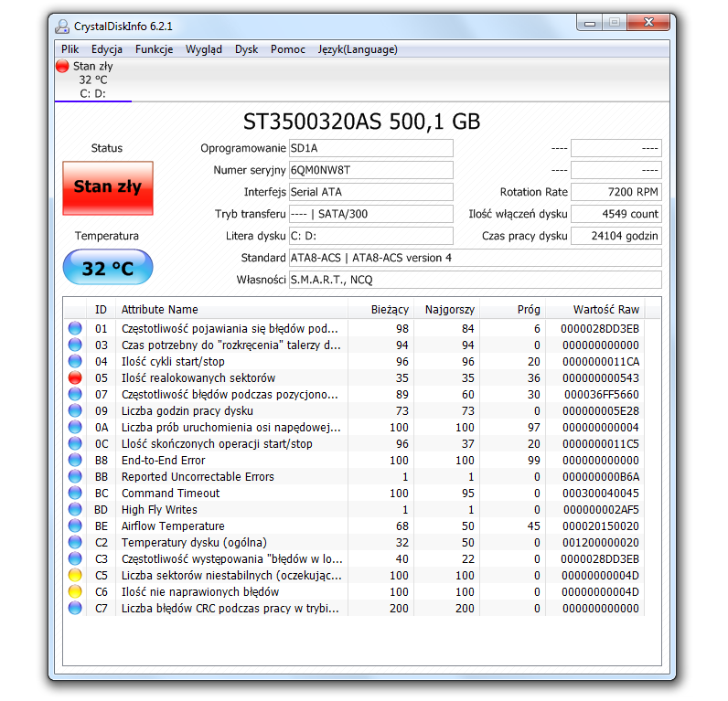Select the 'Temperatury dysku (ogólna)' row
This screenshot has height=701, width=728.
point(355,543)
